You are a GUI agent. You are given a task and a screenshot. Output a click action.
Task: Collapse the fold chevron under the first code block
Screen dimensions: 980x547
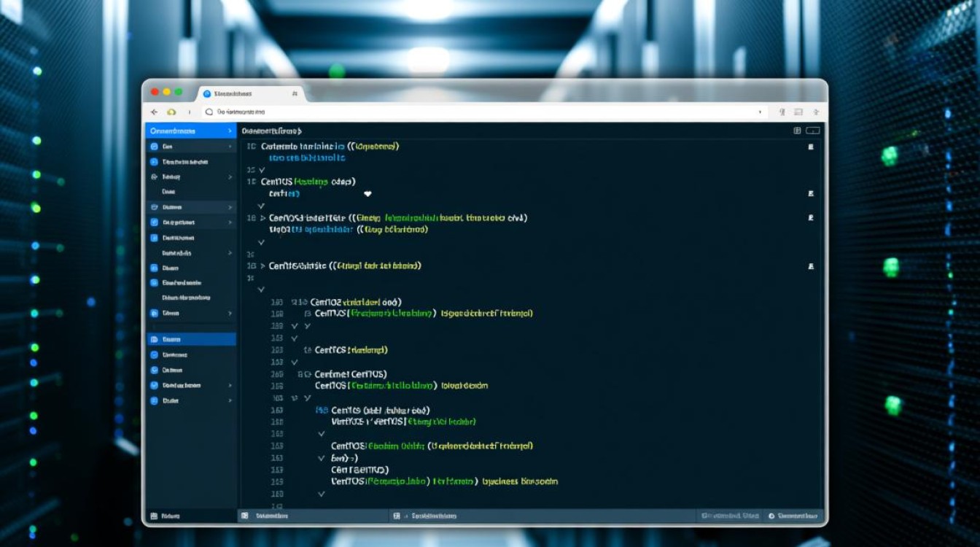tap(262, 169)
